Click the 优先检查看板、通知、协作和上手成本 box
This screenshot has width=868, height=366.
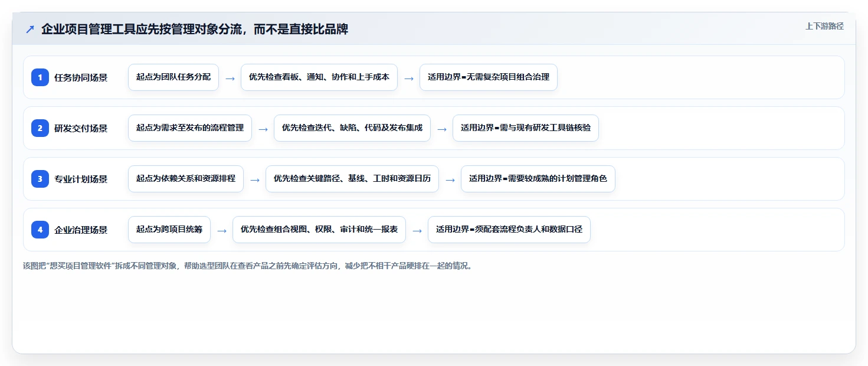coord(319,77)
